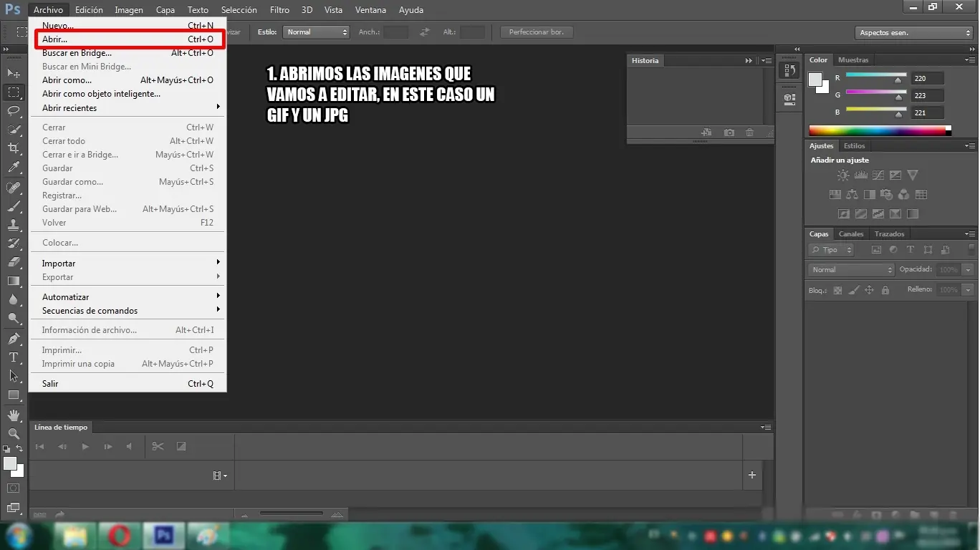
Task: Click Buscar en Bridge... menu entry
Action: coord(128,53)
